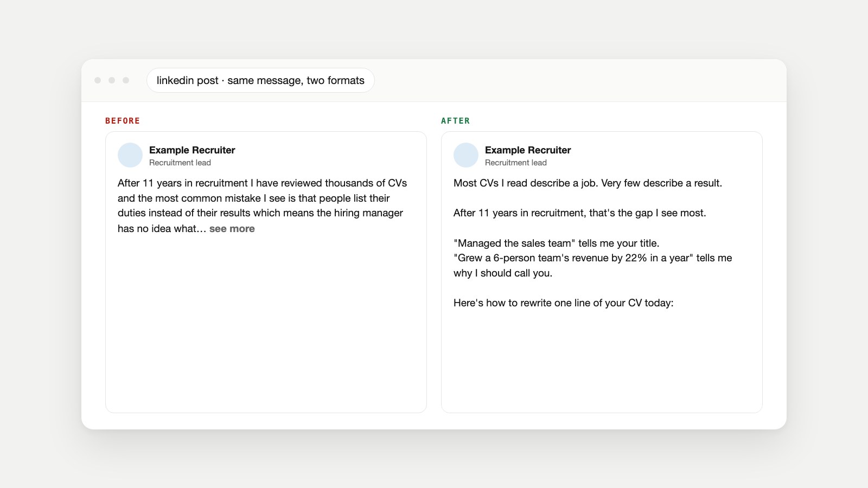Click the line '"Managed the sales team" tells me your title.'
The width and height of the screenshot is (868, 488).
(x=557, y=243)
